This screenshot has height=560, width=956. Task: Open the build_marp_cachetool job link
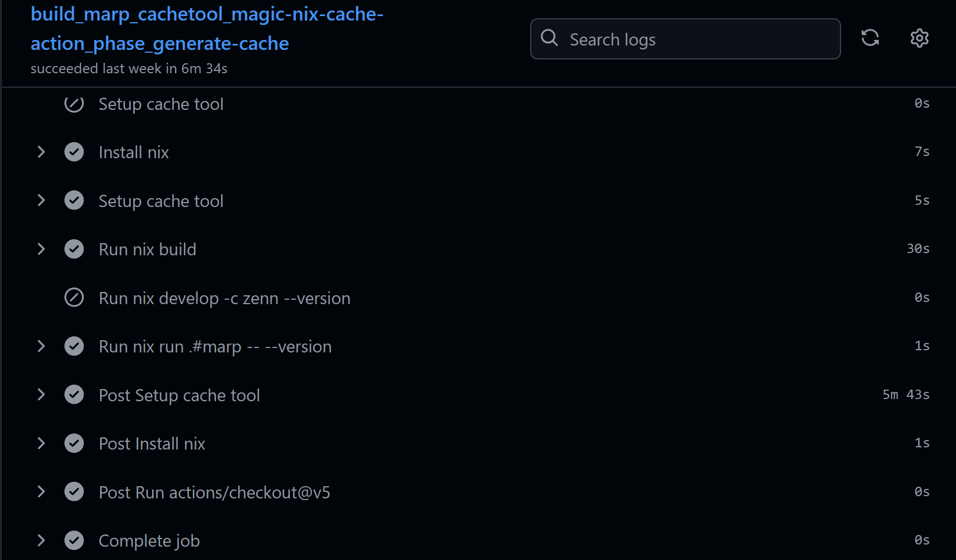tap(207, 28)
